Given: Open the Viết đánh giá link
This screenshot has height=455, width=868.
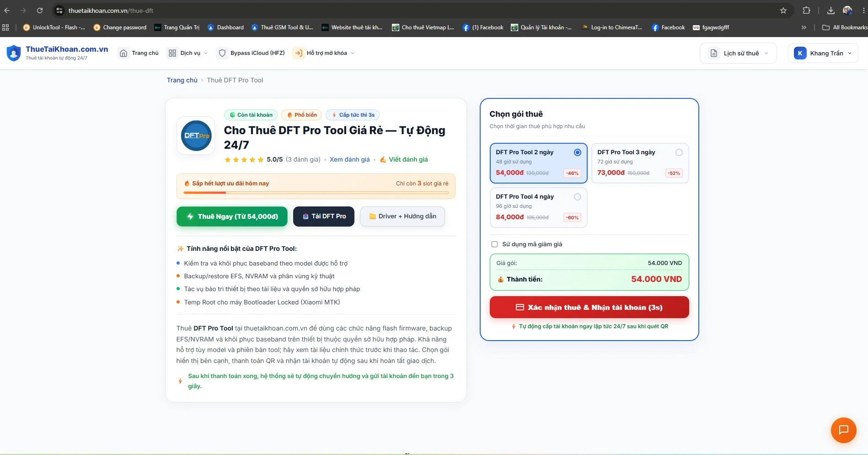Looking at the screenshot, I should click(x=404, y=159).
